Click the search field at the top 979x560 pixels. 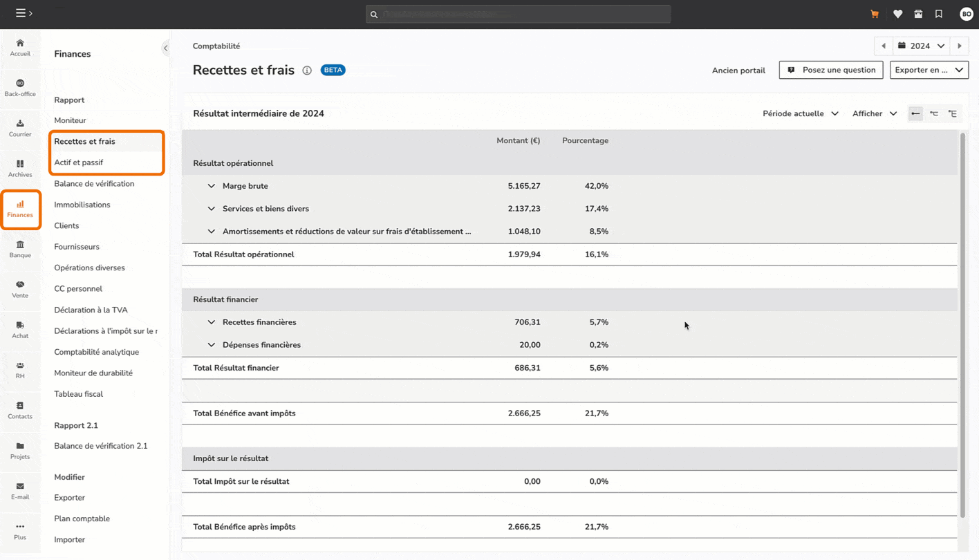point(518,14)
